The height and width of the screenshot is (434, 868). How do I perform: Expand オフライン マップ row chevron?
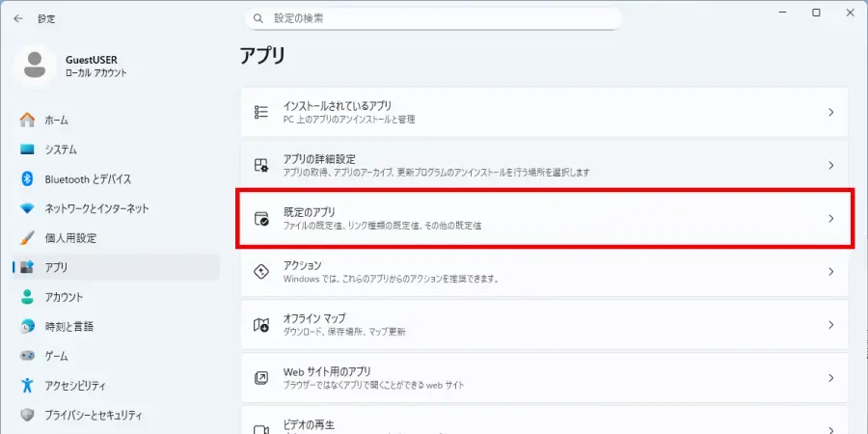[x=831, y=324]
